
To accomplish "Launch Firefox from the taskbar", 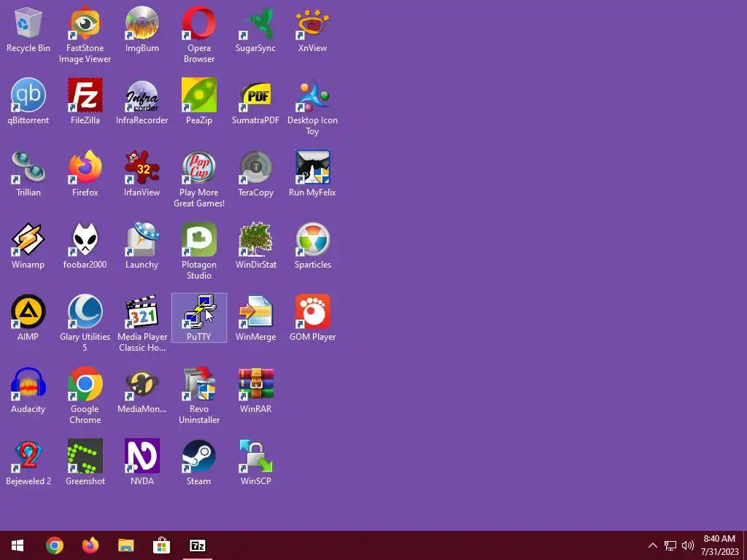I will pyautogui.click(x=90, y=545).
